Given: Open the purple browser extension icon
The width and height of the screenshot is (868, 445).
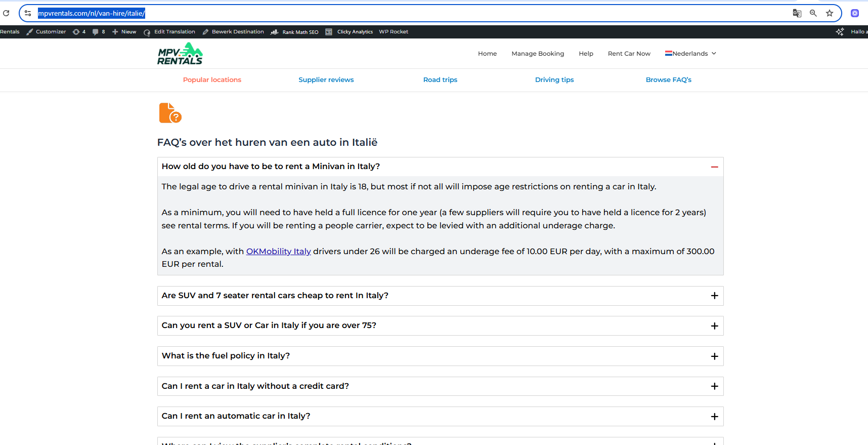Looking at the screenshot, I should point(855,13).
